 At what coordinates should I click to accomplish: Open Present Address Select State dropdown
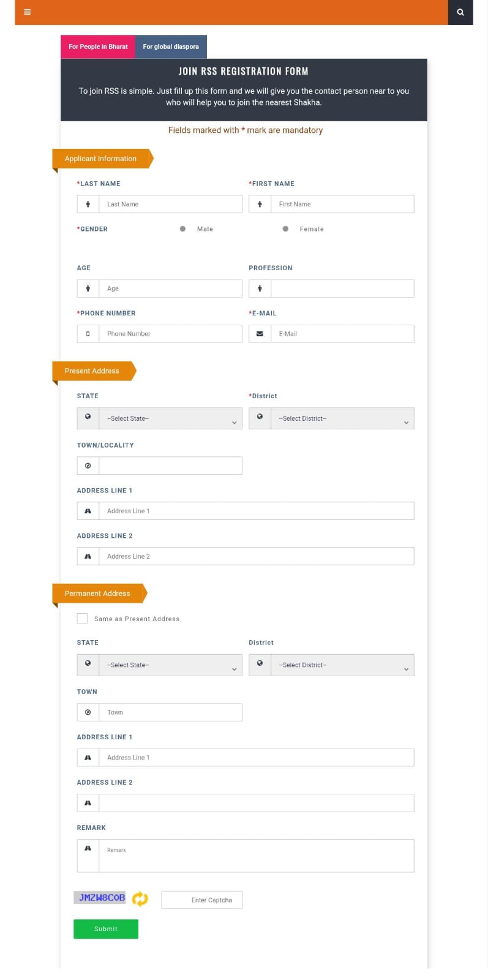click(170, 418)
